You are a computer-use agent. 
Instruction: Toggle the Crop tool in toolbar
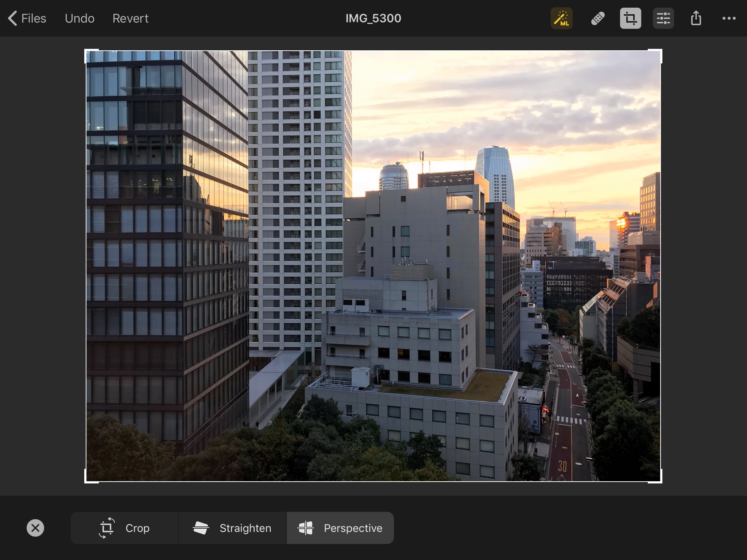[630, 18]
